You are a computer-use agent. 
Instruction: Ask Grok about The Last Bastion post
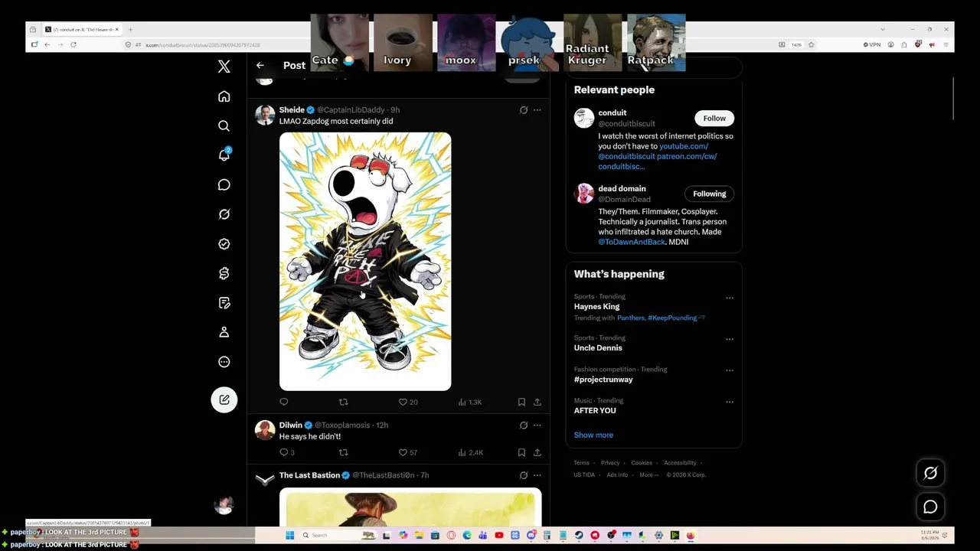tap(524, 475)
